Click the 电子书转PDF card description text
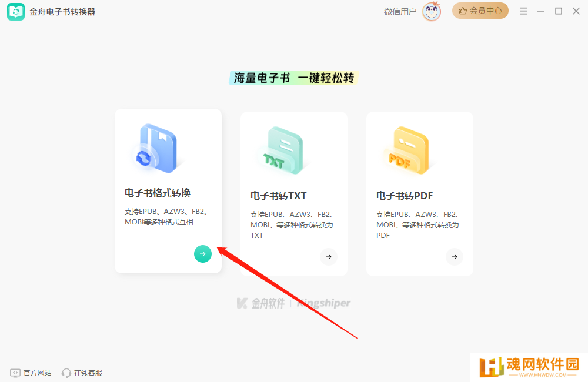The width and height of the screenshot is (588, 382). (x=417, y=225)
